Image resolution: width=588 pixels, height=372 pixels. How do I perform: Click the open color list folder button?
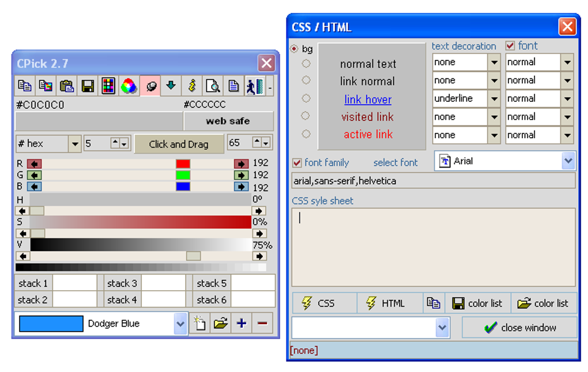[544, 303]
